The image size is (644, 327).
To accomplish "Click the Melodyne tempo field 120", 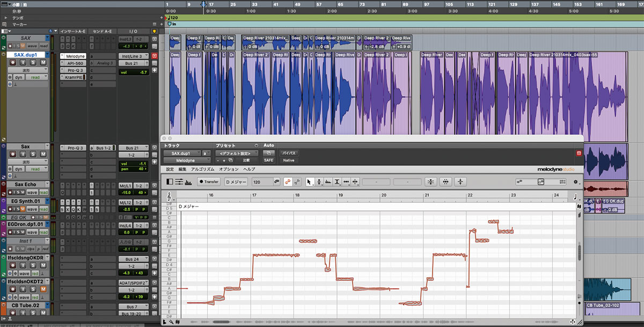I will [x=261, y=182].
